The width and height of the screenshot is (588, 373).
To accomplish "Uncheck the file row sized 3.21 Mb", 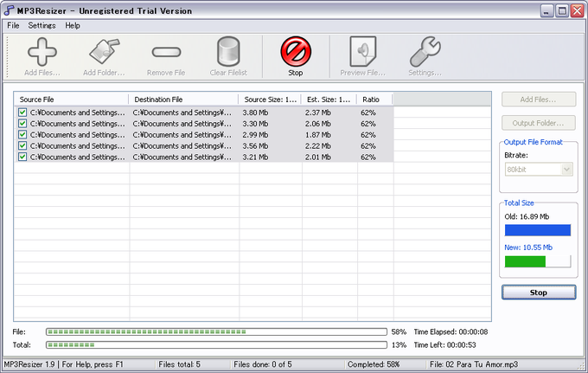I will point(22,157).
